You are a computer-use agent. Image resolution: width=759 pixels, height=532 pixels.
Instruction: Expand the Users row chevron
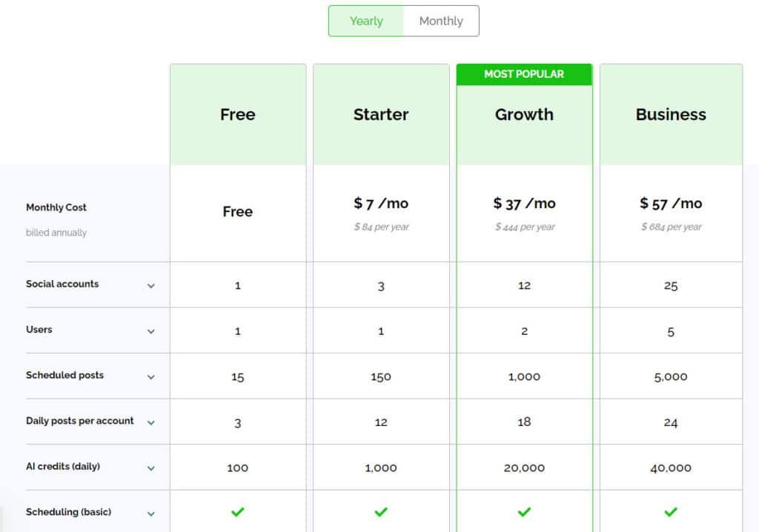(x=151, y=331)
